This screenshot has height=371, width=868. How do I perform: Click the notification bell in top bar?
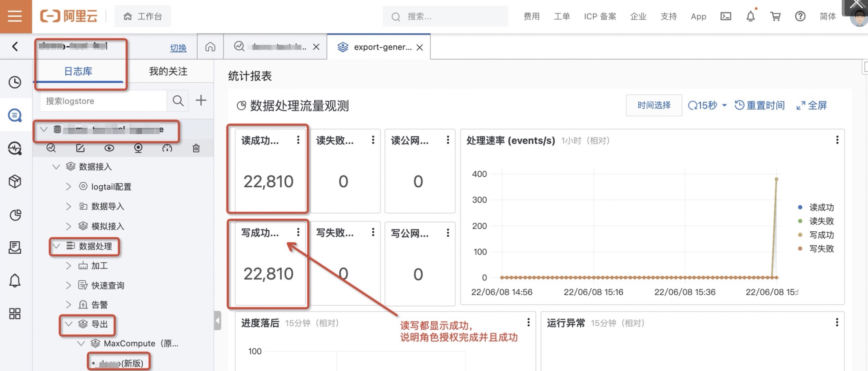tap(750, 16)
